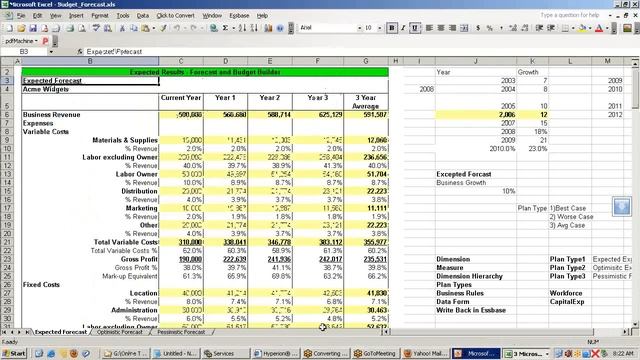Switch to Pessimistic Forecast sheet tab
The height and width of the screenshot is (360, 640).
[181, 332]
